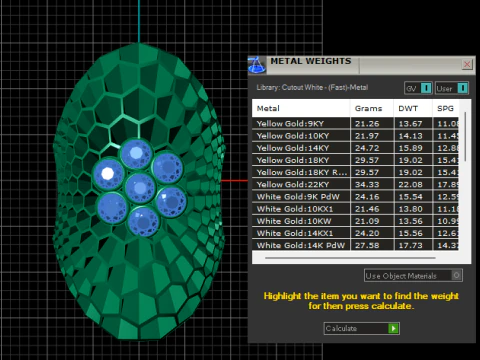Select the Yellow Gold:22KY row

(355, 185)
